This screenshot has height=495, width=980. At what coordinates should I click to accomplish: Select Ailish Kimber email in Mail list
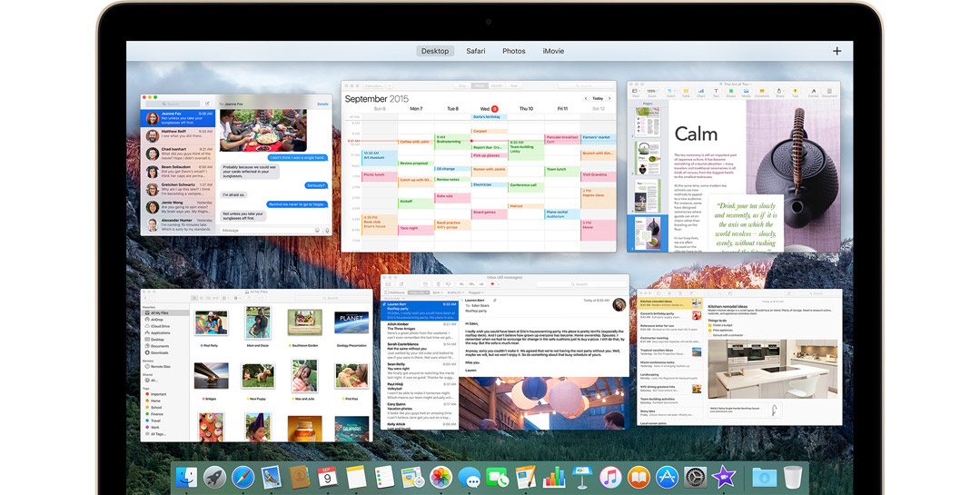coord(420,331)
